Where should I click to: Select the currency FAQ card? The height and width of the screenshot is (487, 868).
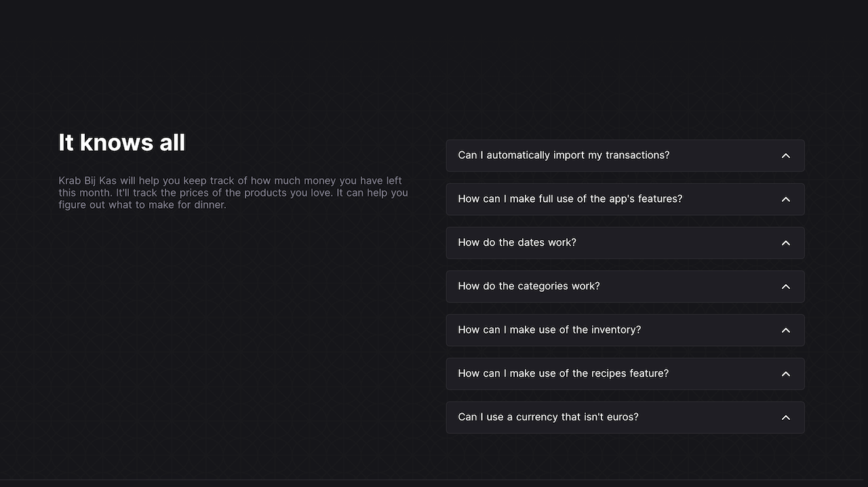[625, 417]
